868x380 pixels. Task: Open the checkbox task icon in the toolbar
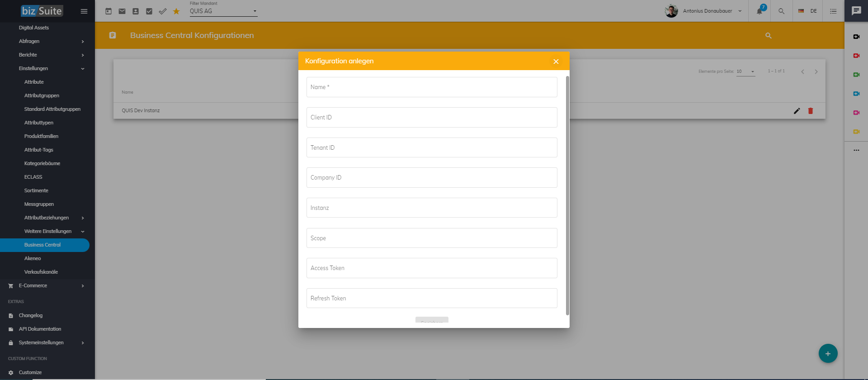tap(149, 11)
